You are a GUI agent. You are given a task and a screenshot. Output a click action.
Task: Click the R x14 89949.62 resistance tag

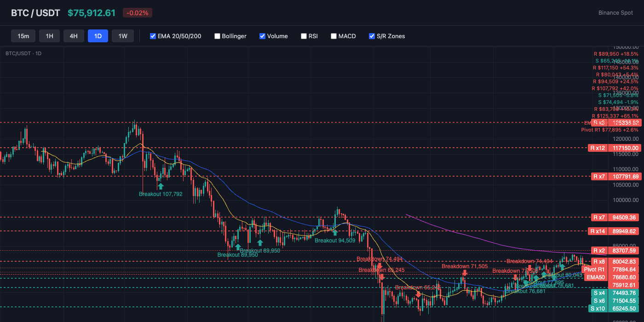pos(615,231)
